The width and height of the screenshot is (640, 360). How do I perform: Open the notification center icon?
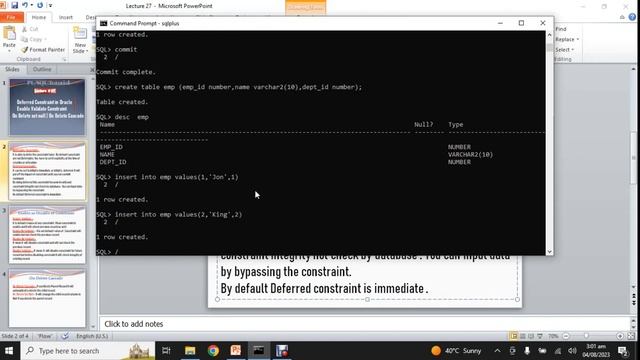tap(623, 351)
